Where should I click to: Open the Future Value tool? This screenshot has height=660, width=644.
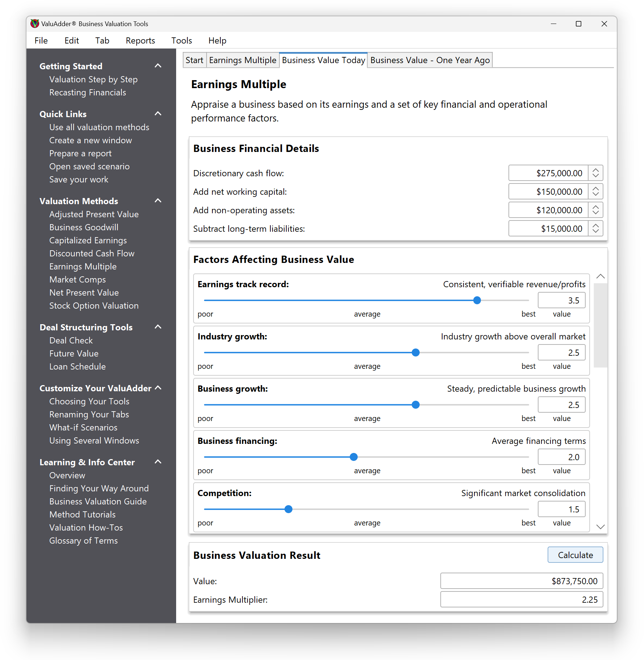tap(74, 354)
